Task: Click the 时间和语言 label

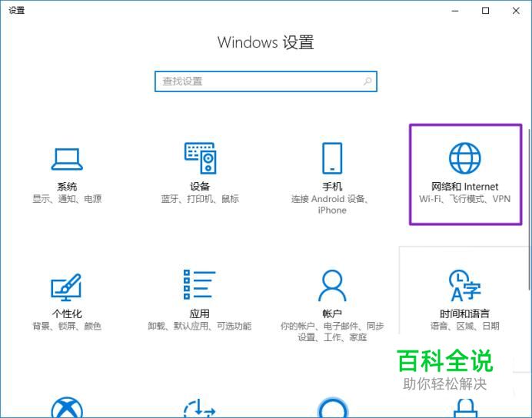Action: point(465,313)
